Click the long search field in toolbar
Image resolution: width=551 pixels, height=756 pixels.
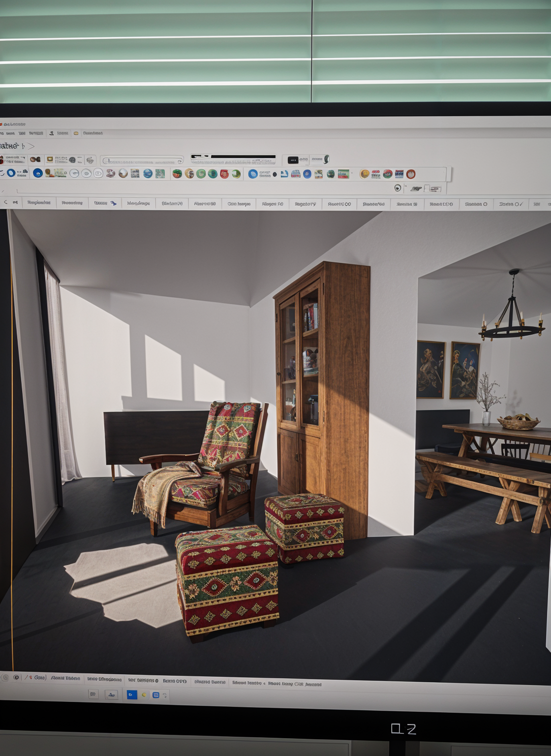point(142,161)
